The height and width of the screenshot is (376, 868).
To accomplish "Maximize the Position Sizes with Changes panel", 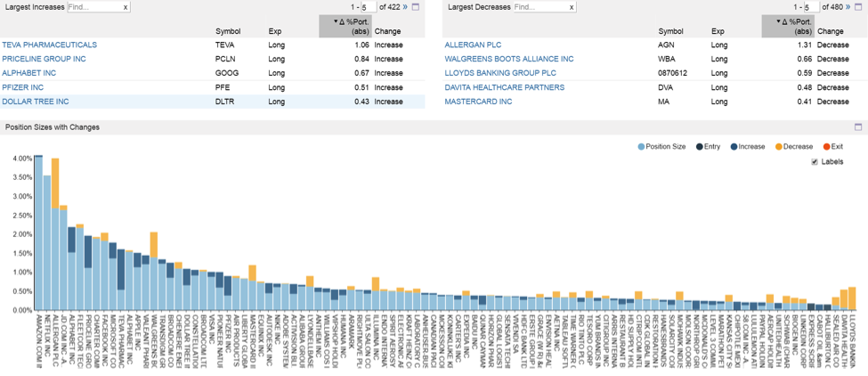I will point(858,127).
